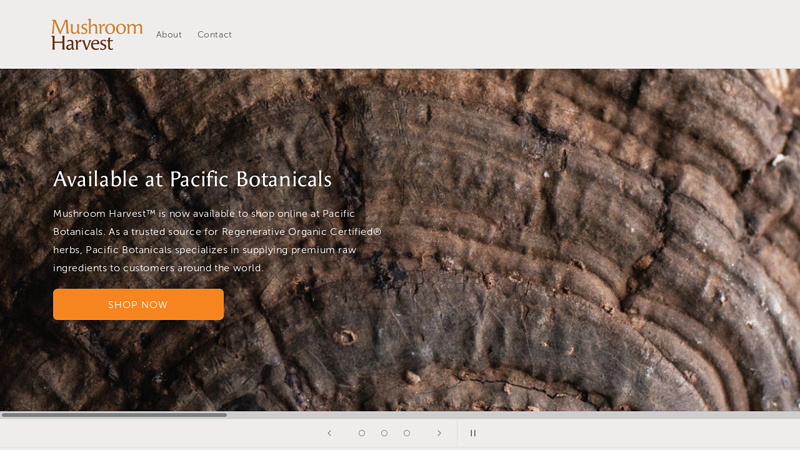Click the paragraph starting 'Mushroom Harvest™ is now'
The image size is (800, 450).
coord(217,240)
